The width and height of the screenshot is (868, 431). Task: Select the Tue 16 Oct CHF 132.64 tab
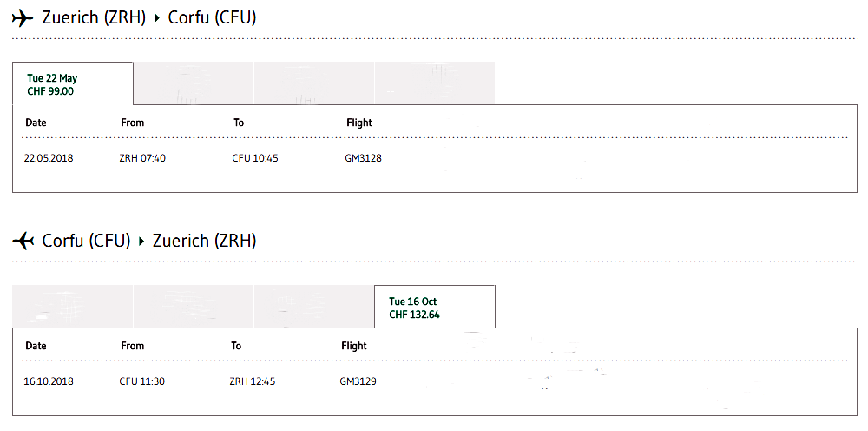(435, 307)
